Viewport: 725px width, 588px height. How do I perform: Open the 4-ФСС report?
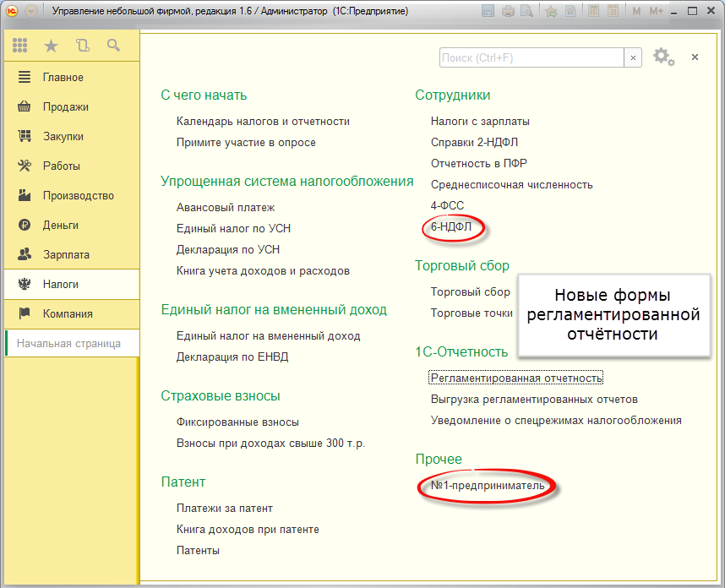click(x=447, y=205)
